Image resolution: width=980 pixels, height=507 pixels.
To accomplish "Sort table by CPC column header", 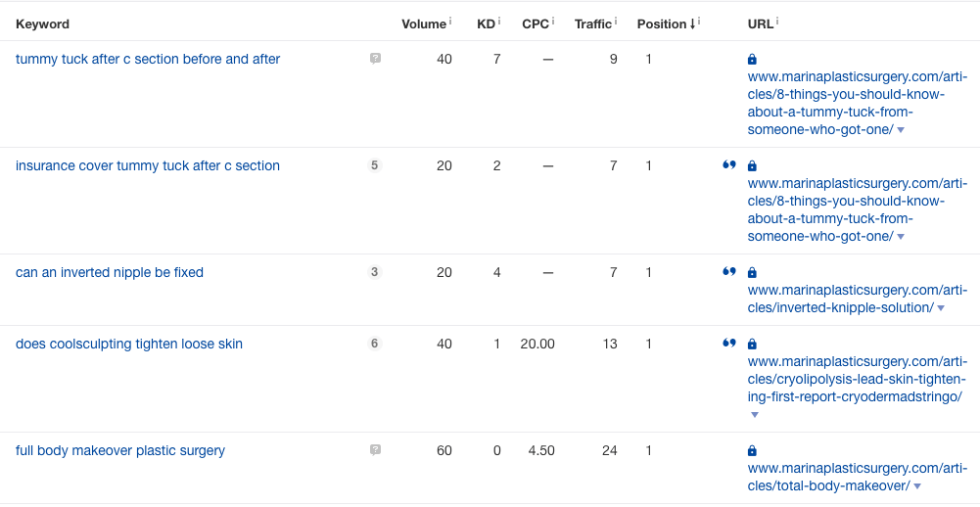I will click(536, 23).
